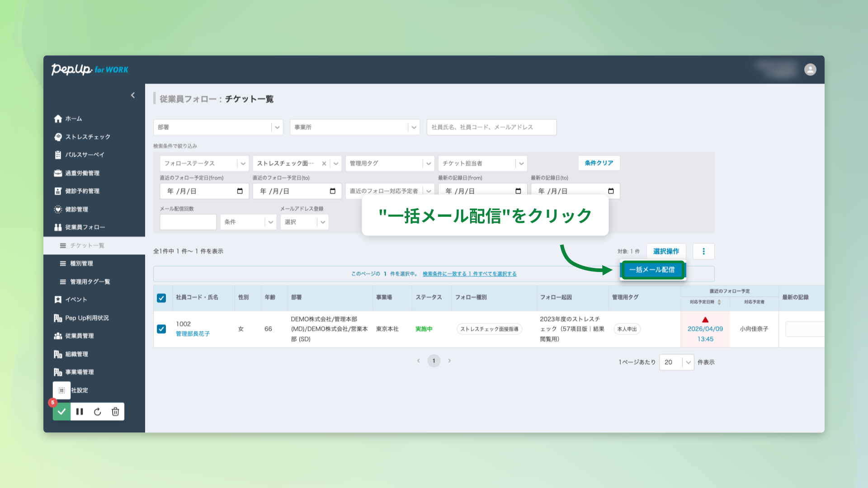Click the 従業員フォロー people icon

point(58,227)
